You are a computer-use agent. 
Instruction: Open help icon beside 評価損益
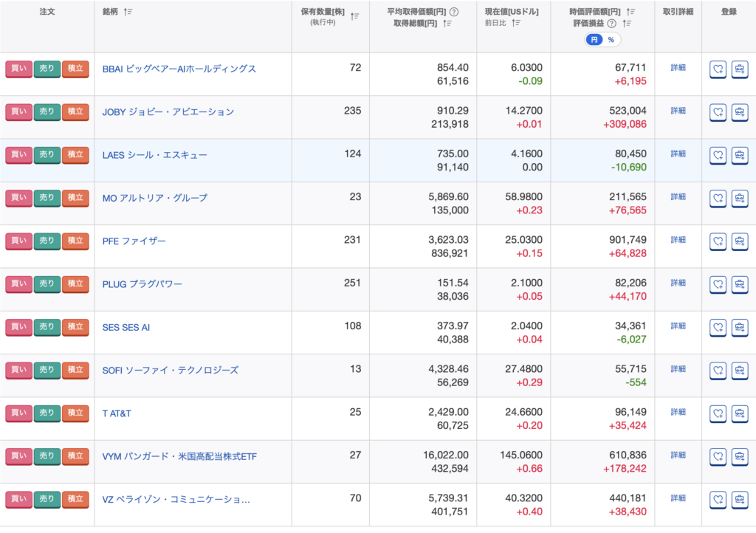pyautogui.click(x=611, y=23)
